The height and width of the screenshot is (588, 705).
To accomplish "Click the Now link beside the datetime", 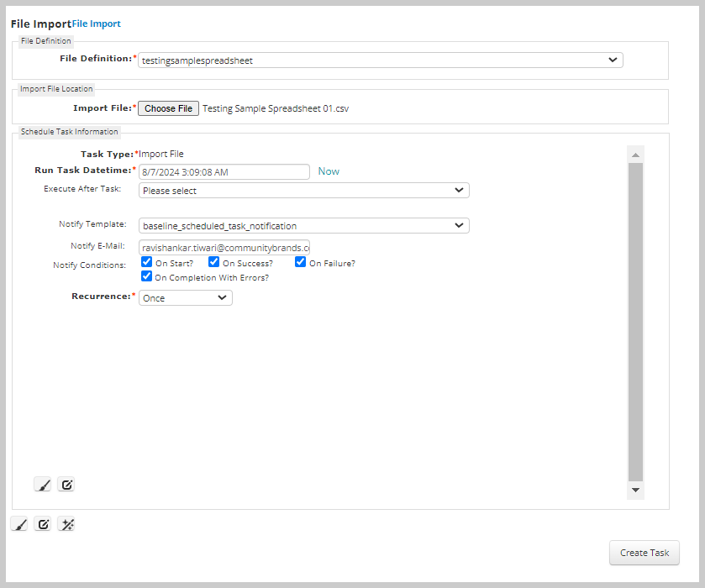I will (328, 171).
